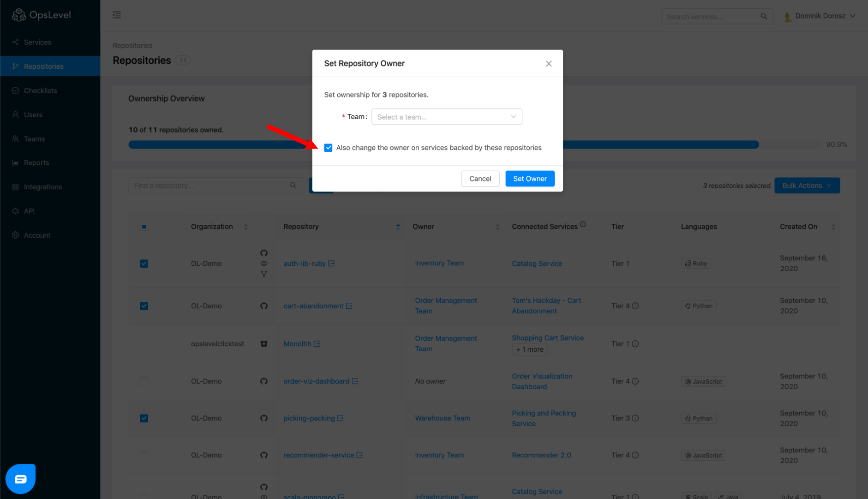Open the 'Select a team...' dropdown
Viewport: 868px width, 499px height.
(447, 117)
